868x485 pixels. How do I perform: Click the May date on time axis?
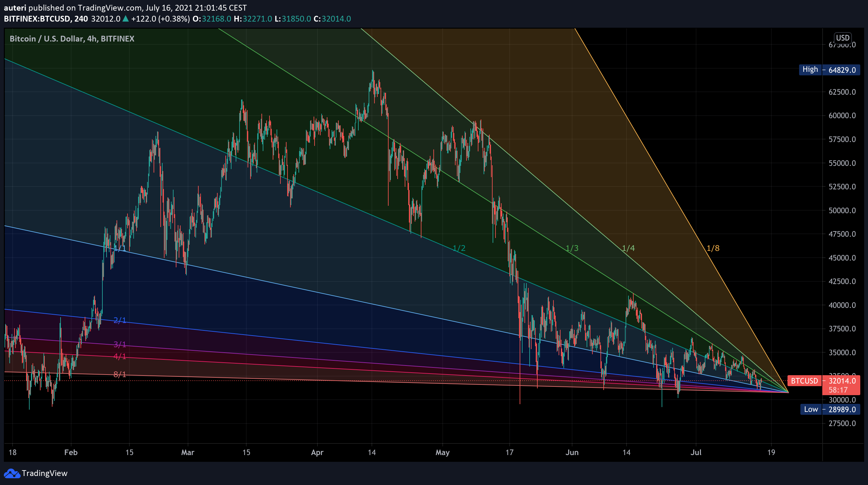pos(442,452)
